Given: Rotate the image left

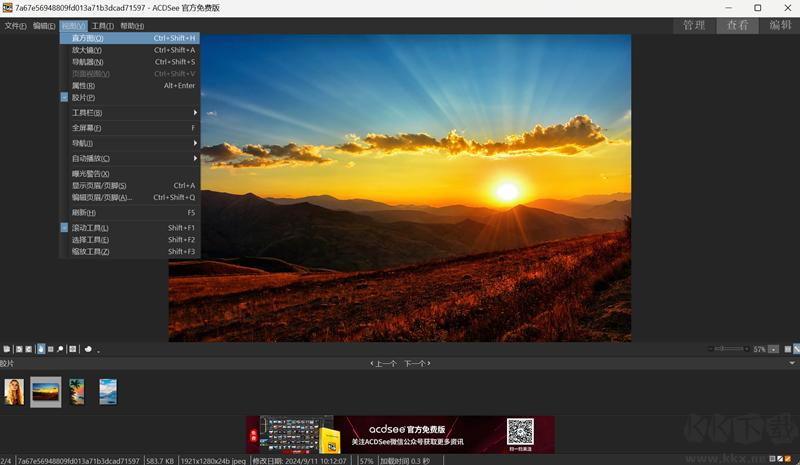Looking at the screenshot, I should click(19, 349).
